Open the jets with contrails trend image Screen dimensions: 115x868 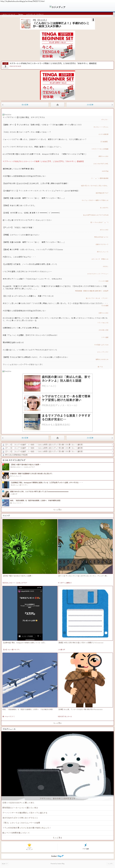[30, 680]
